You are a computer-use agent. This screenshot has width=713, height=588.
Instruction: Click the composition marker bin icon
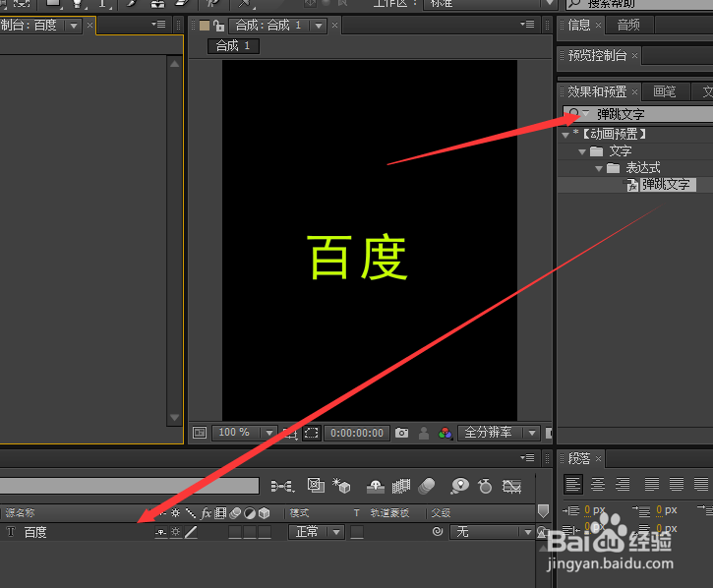[x=543, y=511]
